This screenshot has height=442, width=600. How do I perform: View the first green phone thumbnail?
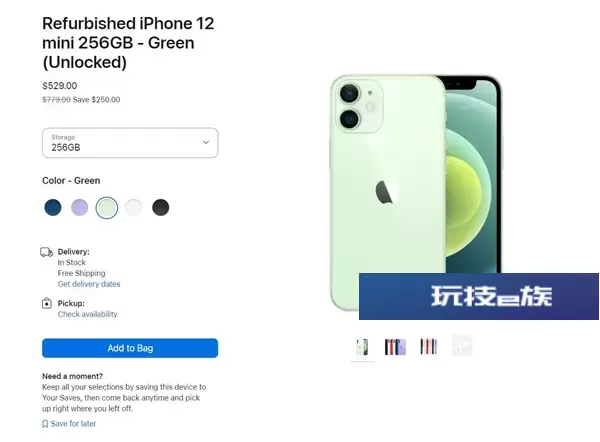tap(362, 347)
